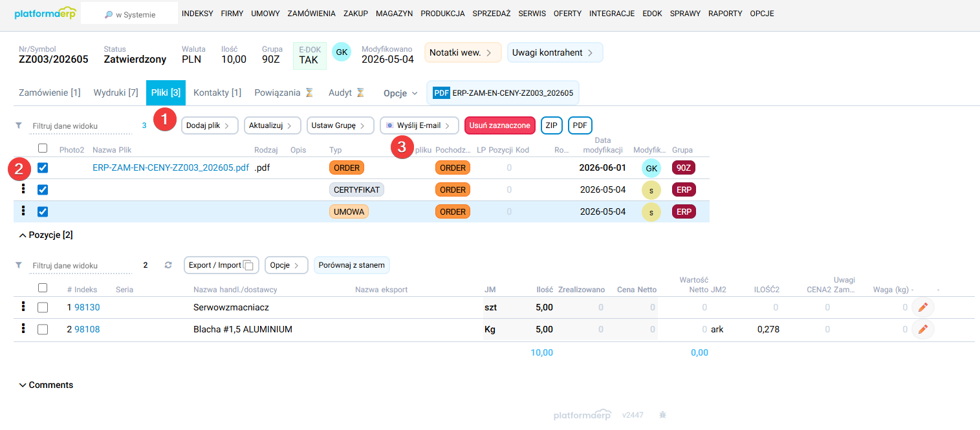
Task: Switch to the Audyt tab
Action: tap(347, 92)
